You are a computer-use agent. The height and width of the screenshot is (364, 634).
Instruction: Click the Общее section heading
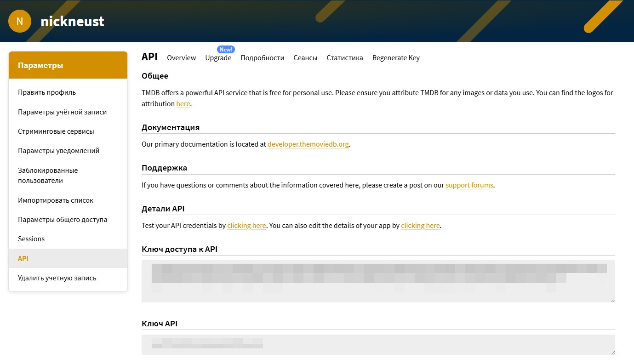(x=155, y=76)
